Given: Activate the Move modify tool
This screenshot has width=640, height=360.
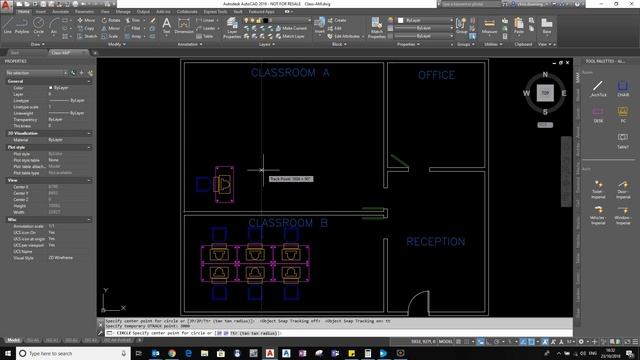Looking at the screenshot, I should [x=86, y=20].
